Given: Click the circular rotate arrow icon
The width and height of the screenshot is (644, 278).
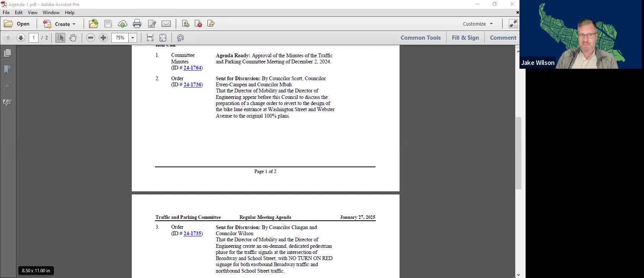Looking at the screenshot, I should pos(181,38).
